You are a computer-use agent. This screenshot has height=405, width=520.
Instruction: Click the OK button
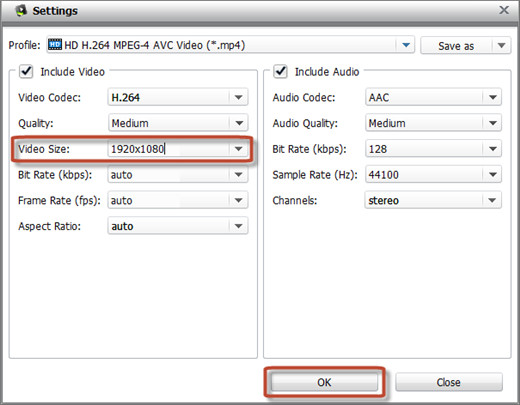[324, 382]
